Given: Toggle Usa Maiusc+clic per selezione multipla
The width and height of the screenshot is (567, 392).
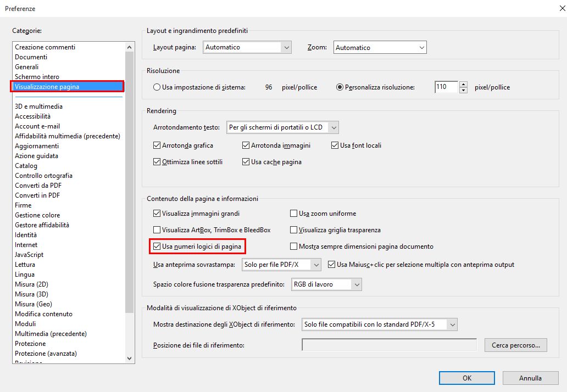Looking at the screenshot, I should click(x=331, y=265).
